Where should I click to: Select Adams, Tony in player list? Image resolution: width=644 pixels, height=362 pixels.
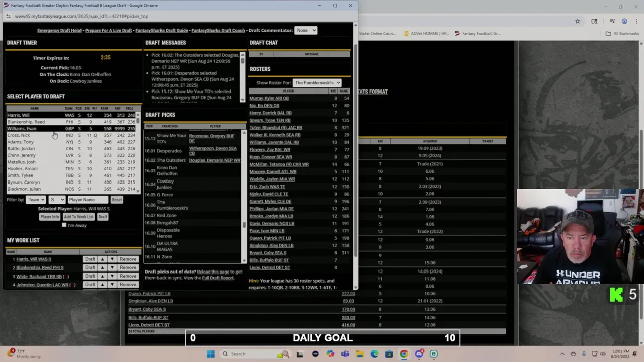[71, 142]
